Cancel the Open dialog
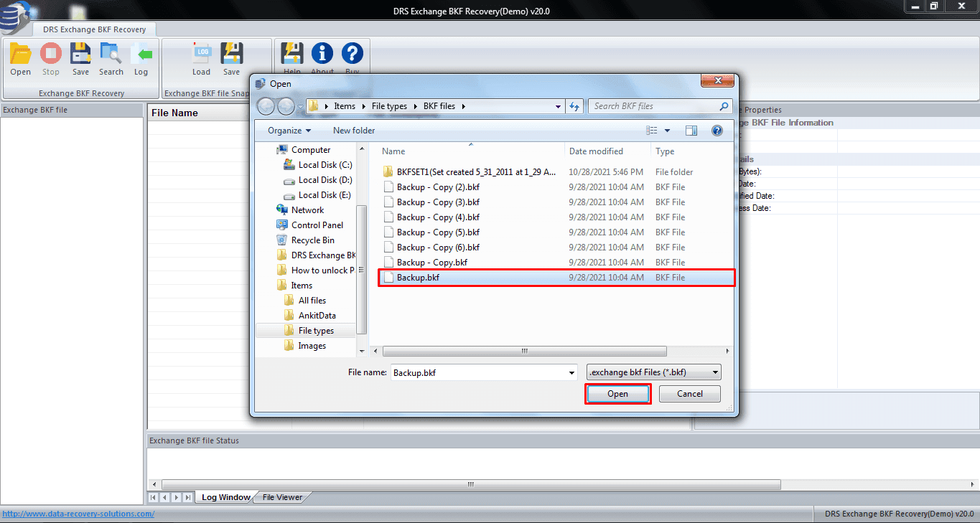980x523 pixels. 689,393
